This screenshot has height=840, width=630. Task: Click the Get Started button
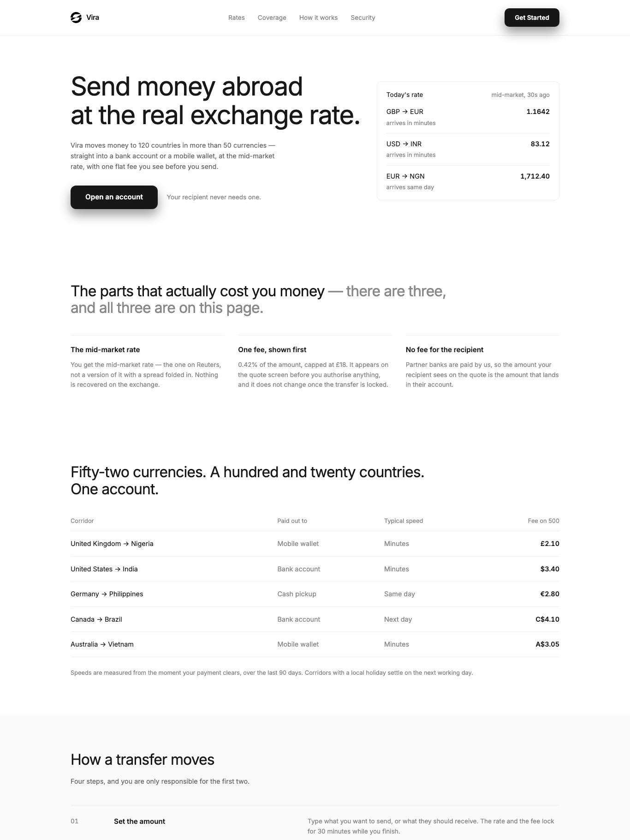click(532, 18)
